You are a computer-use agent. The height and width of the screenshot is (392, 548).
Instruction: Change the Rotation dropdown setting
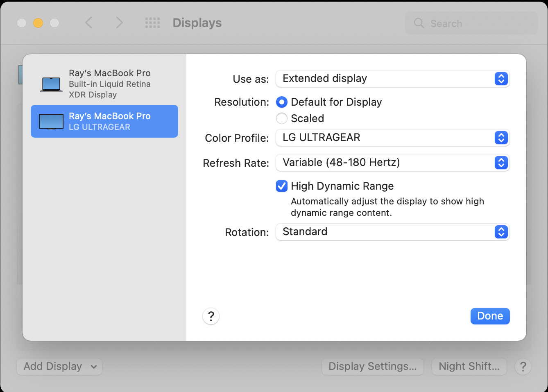pos(392,232)
